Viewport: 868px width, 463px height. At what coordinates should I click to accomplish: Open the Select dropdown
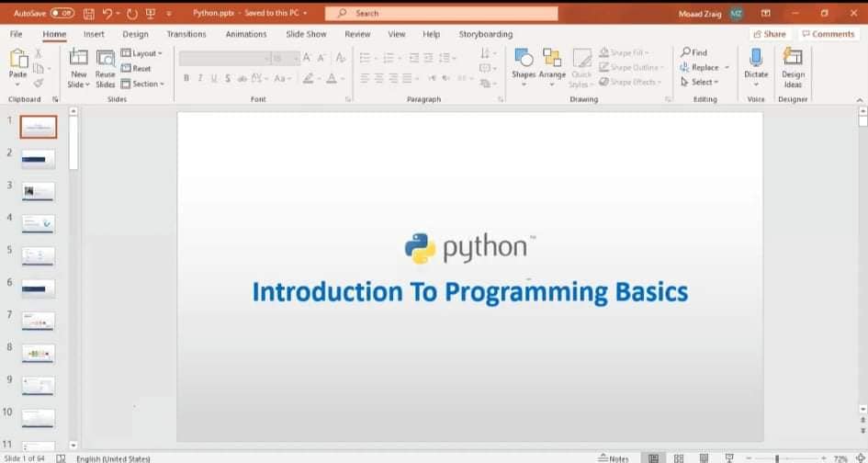(699, 82)
